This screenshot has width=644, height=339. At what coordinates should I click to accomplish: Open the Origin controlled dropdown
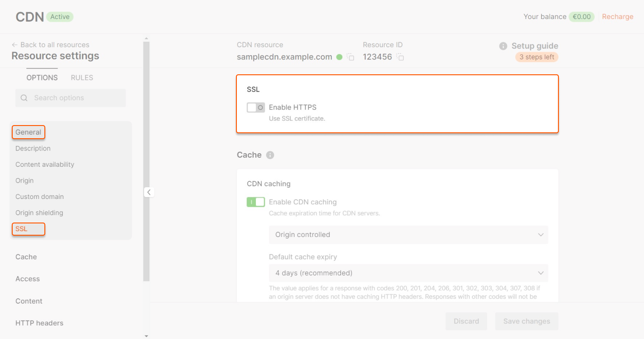click(x=408, y=234)
